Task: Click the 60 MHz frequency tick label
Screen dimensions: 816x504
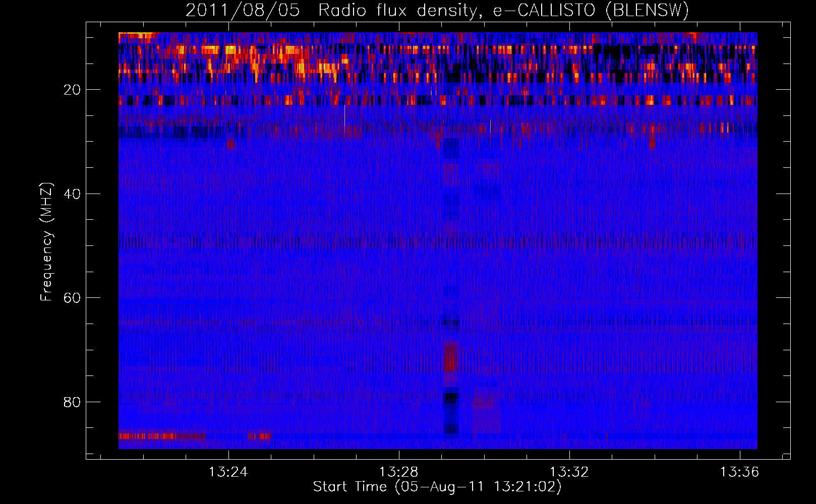Action: 73,298
